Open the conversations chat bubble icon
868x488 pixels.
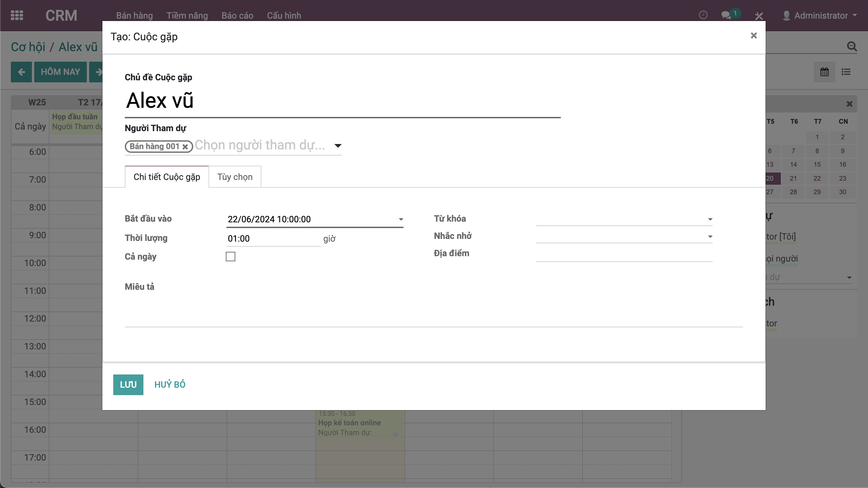coord(726,15)
